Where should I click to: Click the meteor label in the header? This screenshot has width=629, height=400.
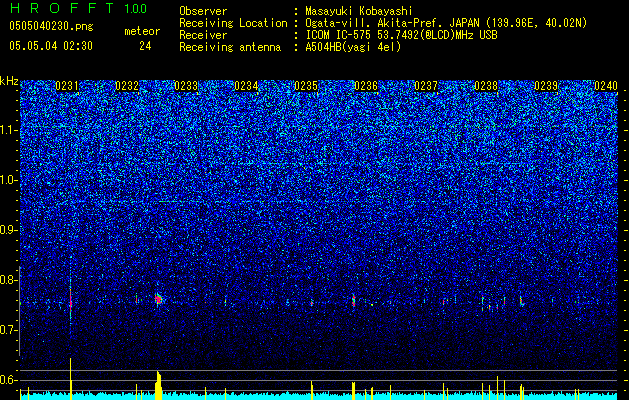[142, 31]
